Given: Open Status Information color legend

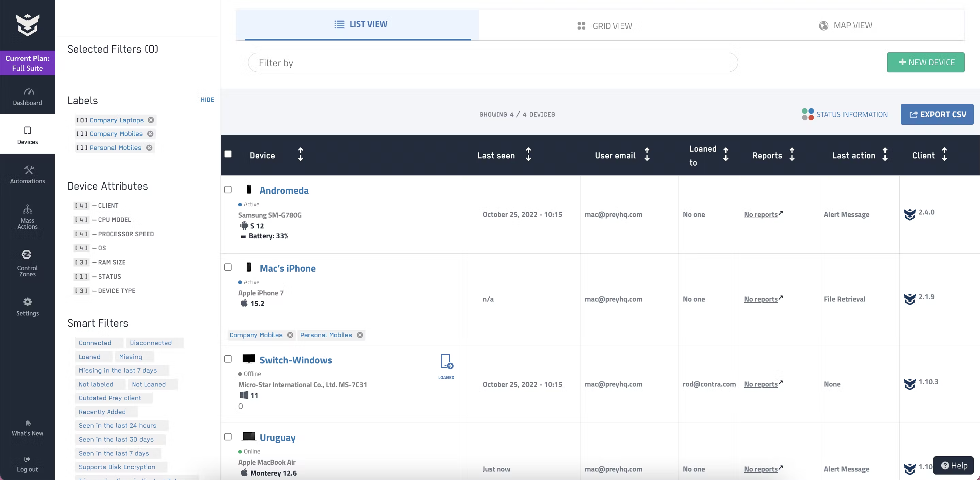Looking at the screenshot, I should (845, 115).
